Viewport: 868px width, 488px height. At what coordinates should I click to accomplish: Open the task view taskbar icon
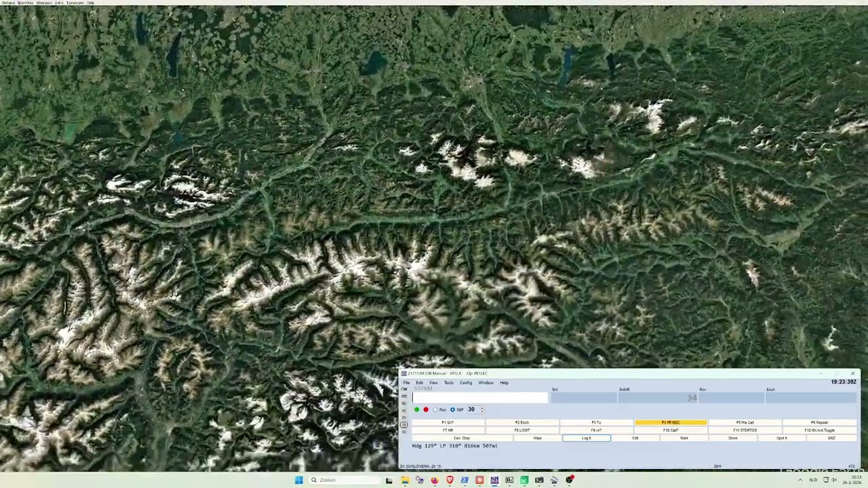pyautogui.click(x=389, y=480)
